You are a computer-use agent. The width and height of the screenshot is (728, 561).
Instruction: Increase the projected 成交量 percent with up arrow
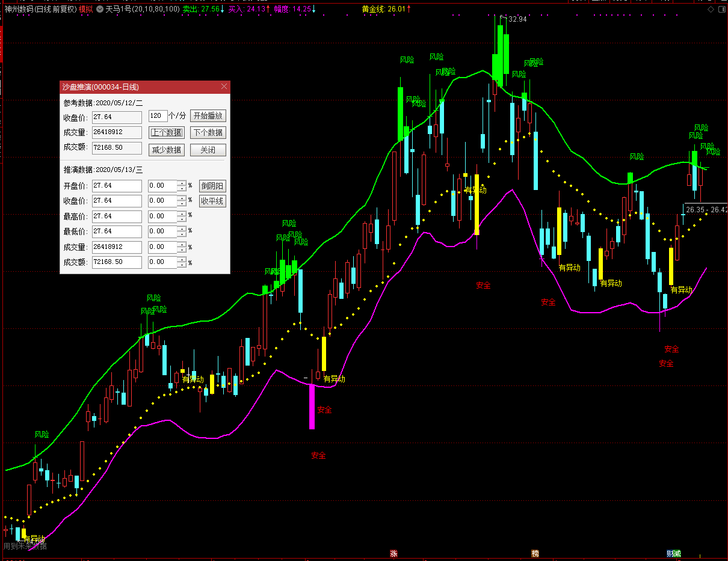point(181,244)
